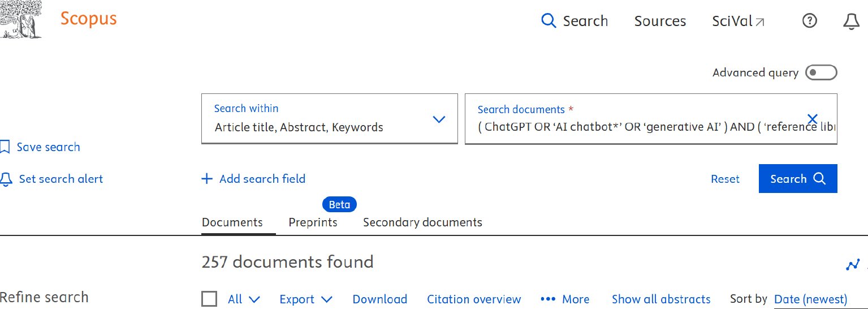Image resolution: width=868 pixels, height=309 pixels.
Task: Check the select-all documents checkbox
Action: pos(209,299)
